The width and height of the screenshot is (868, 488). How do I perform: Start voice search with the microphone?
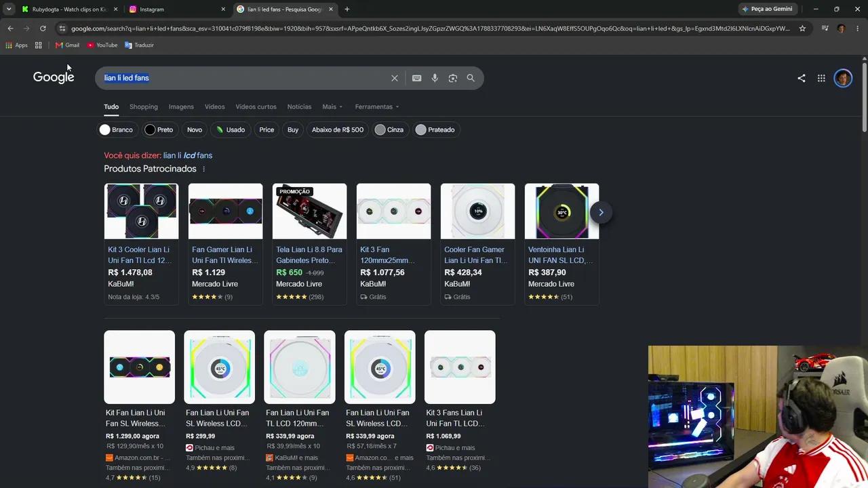435,78
